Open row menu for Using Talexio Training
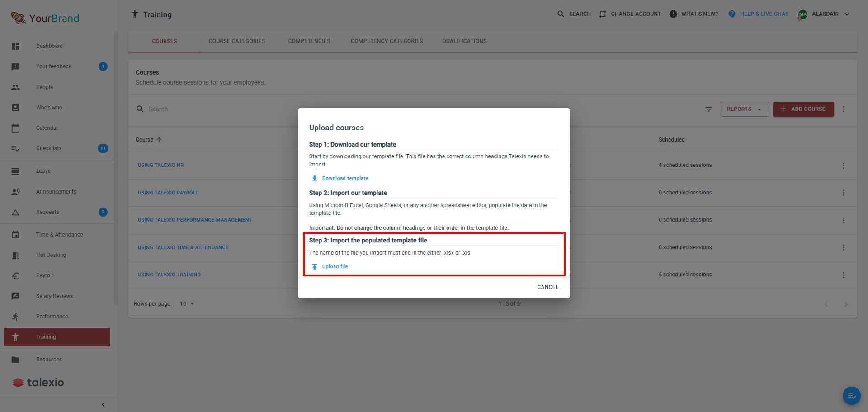This screenshot has width=868, height=412. (844, 275)
